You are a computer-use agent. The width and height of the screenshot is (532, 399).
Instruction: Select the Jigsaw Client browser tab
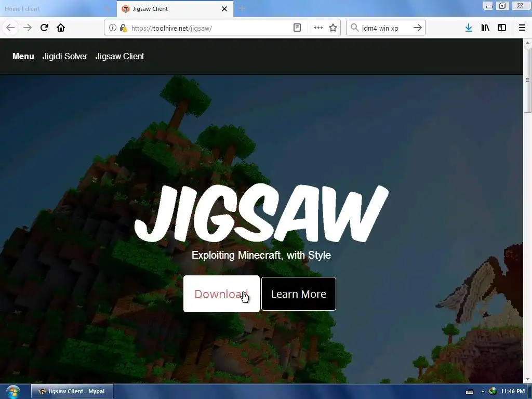pos(175,9)
